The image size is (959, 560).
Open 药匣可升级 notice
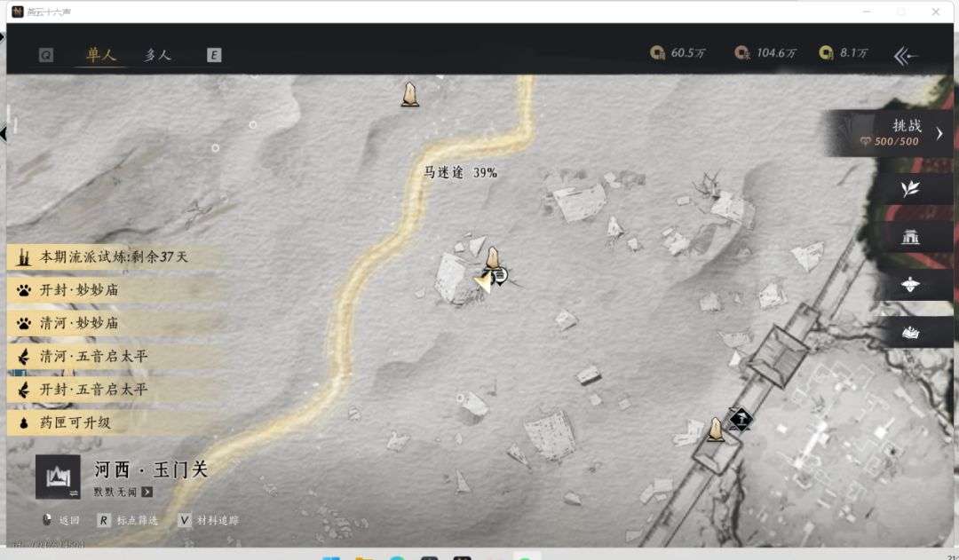point(115,422)
